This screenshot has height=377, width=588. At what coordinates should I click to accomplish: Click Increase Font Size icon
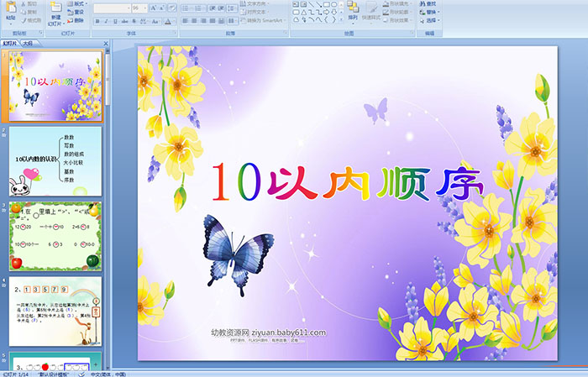(154, 8)
